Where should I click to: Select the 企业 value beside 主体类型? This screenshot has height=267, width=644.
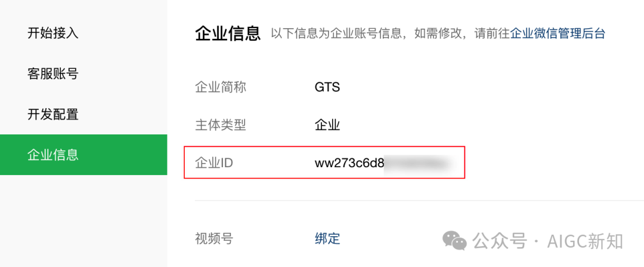(327, 125)
